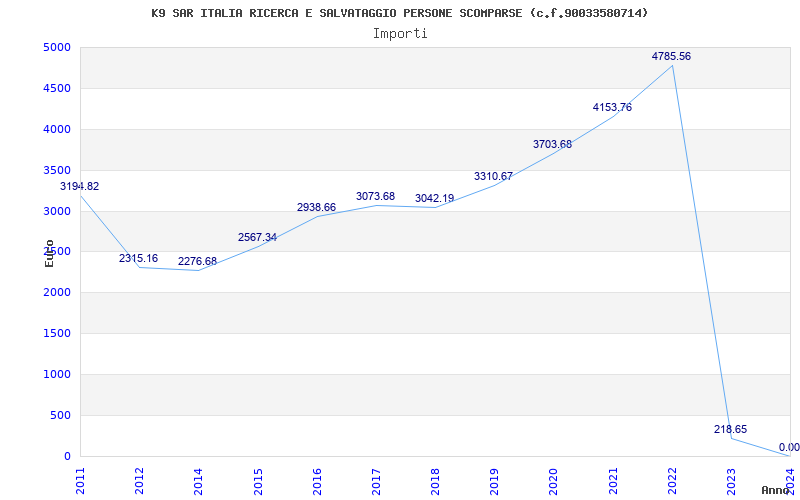Click the 2021 x-axis year label
This screenshot has width=800, height=500.
[613, 481]
